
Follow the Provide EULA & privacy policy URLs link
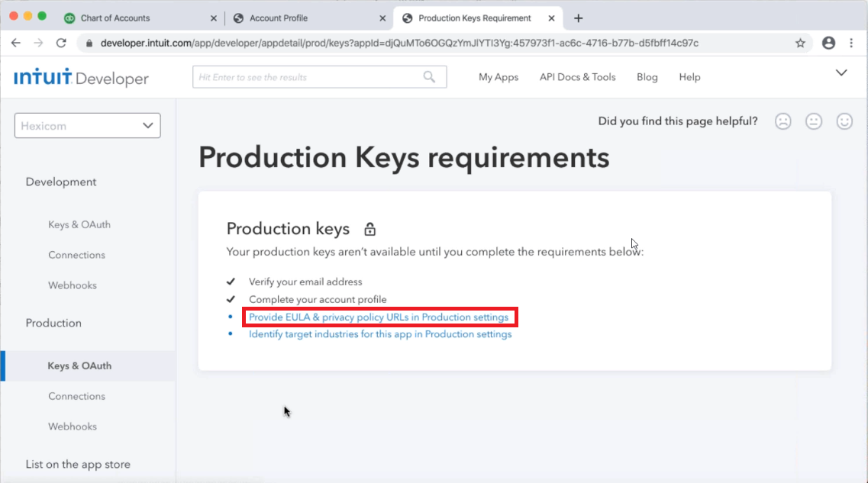click(x=379, y=317)
